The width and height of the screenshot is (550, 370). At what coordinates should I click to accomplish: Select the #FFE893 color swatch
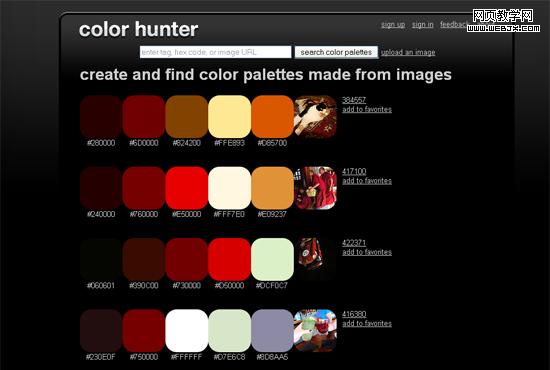click(x=229, y=117)
